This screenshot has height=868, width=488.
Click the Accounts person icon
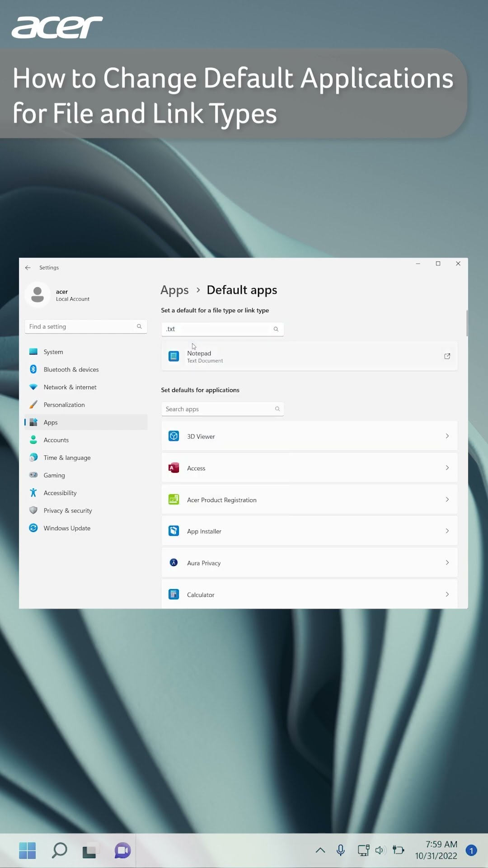(33, 440)
